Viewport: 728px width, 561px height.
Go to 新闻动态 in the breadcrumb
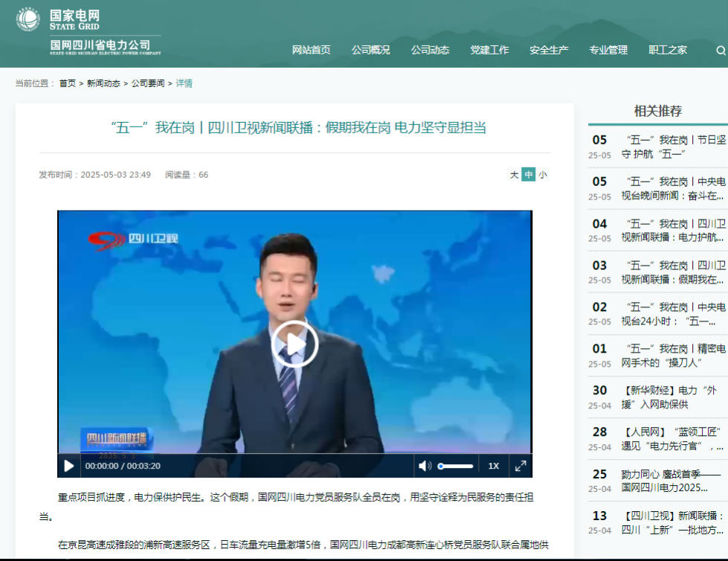tap(103, 83)
